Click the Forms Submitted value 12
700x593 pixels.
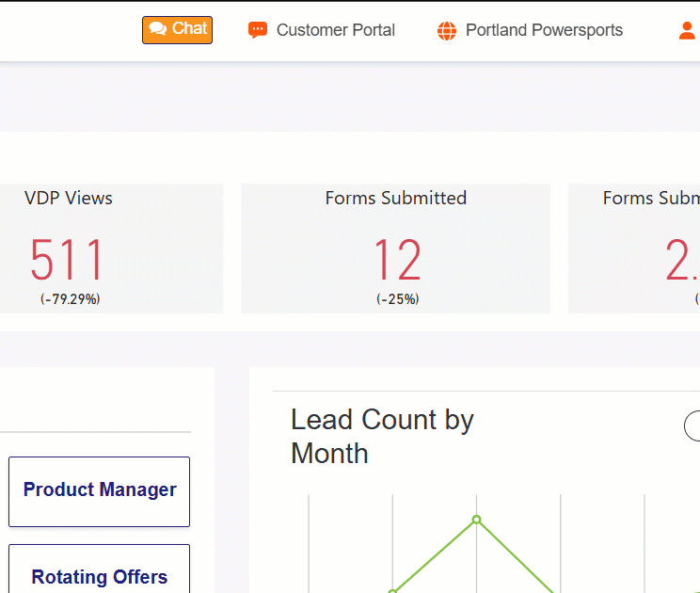tap(397, 259)
